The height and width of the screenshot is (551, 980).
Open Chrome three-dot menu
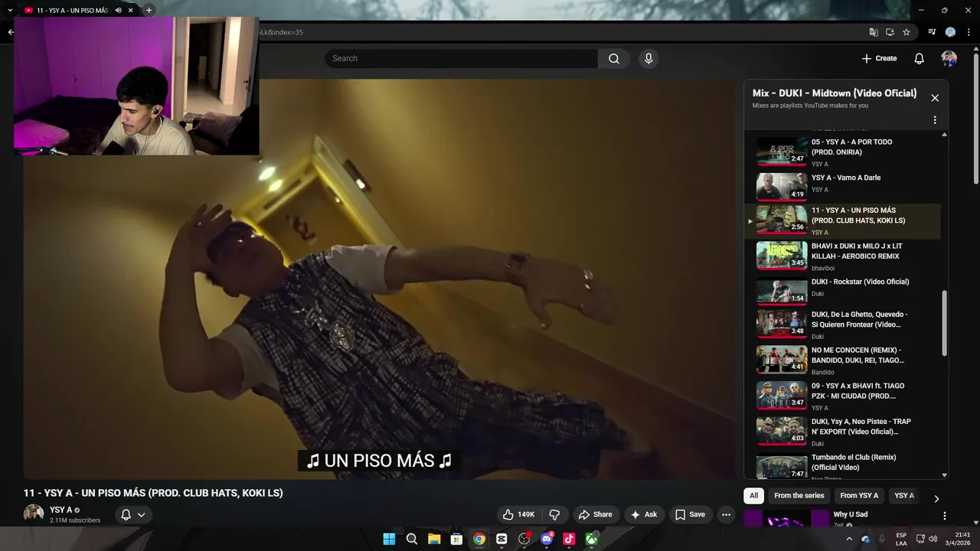[x=969, y=32]
